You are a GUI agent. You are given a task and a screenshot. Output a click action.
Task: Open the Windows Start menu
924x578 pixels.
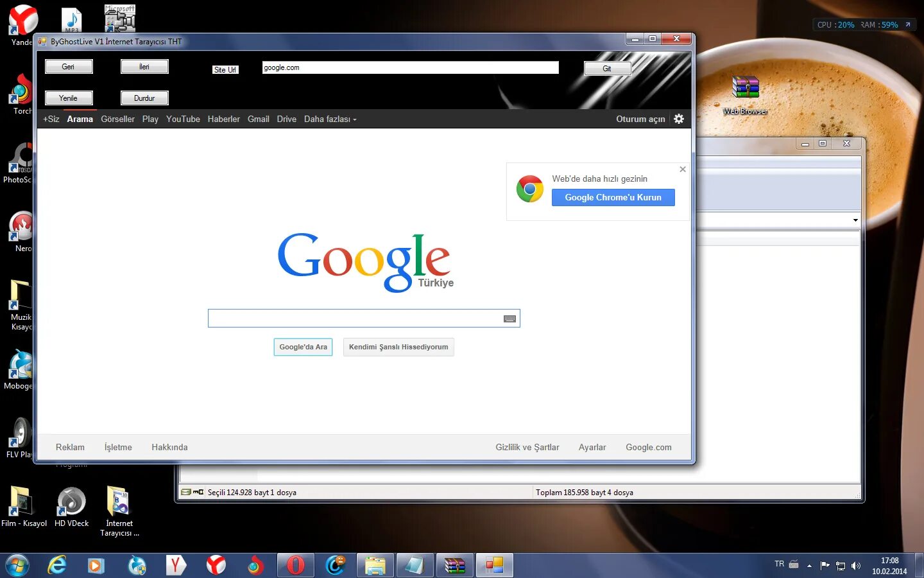(17, 565)
